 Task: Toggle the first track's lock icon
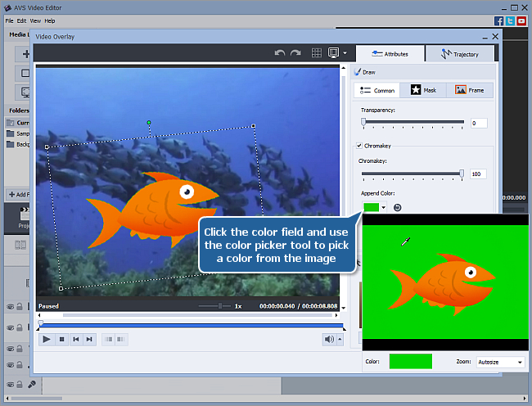[x=20, y=307]
